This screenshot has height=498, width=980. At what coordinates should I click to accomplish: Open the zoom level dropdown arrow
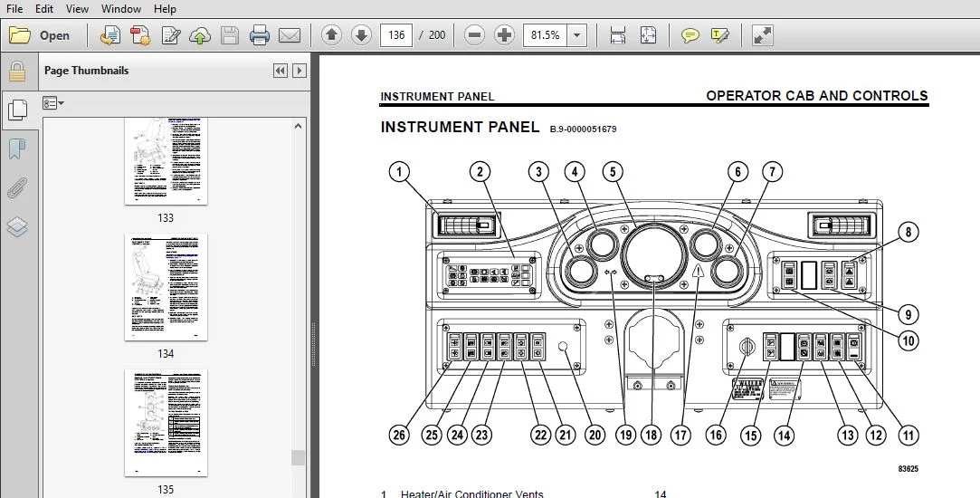click(577, 35)
